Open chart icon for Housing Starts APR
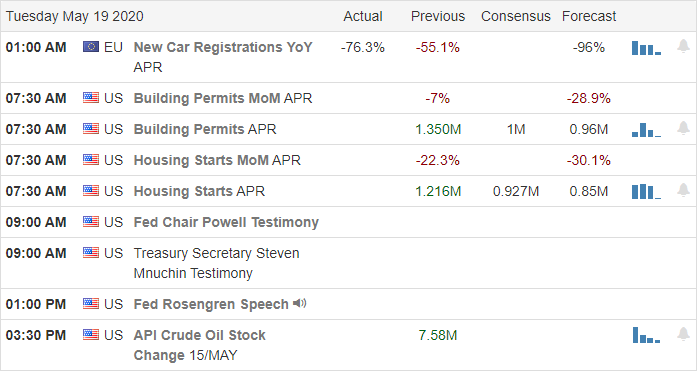Screen dimensions: 697x371 (x=646, y=191)
